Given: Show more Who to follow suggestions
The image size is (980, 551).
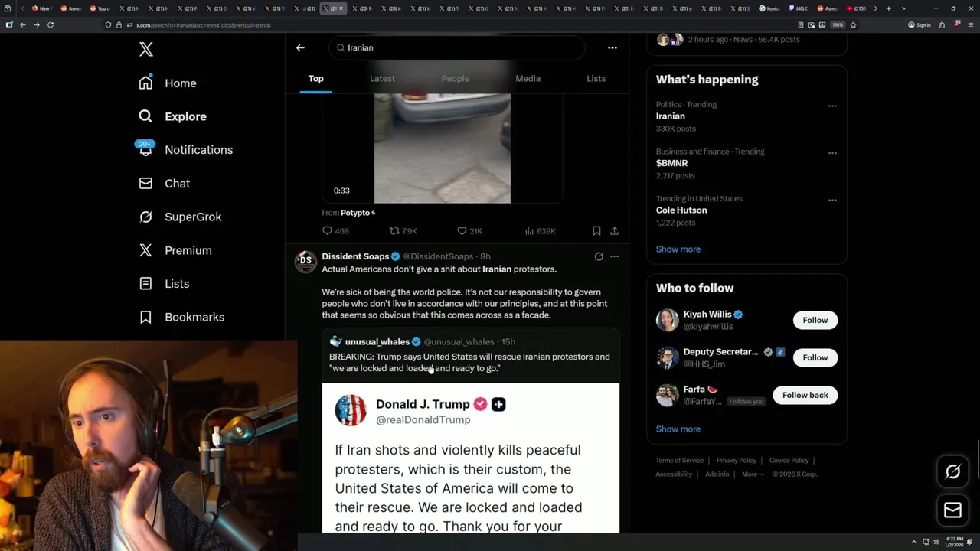Looking at the screenshot, I should 678,429.
